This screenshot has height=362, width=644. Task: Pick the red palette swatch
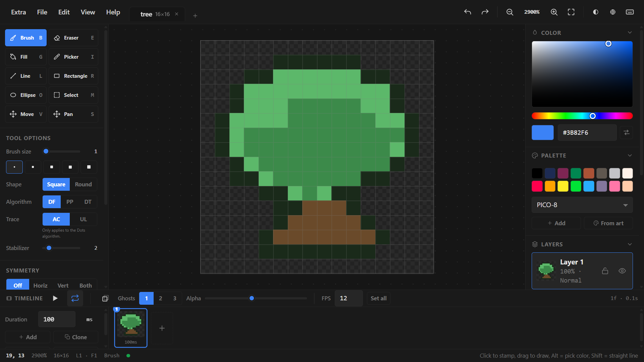coord(537,186)
